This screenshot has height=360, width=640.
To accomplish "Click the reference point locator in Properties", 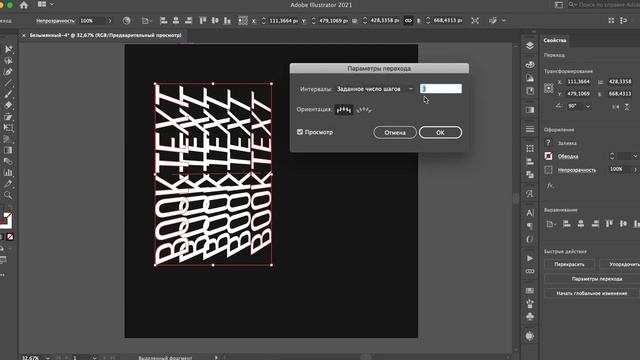I will point(549,88).
